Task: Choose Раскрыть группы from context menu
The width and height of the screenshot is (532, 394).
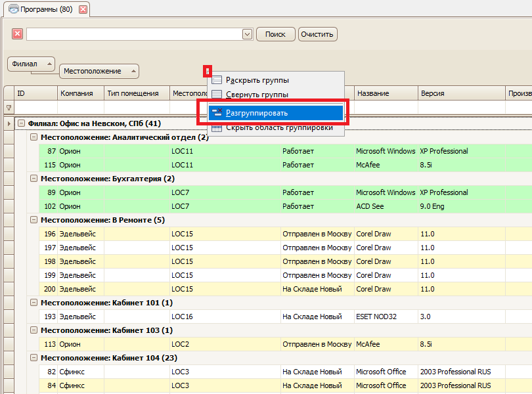Action: 276,80
